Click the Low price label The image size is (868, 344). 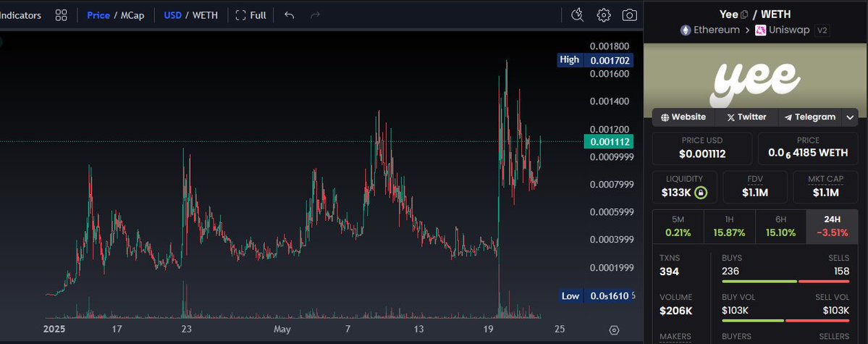pyautogui.click(x=595, y=295)
